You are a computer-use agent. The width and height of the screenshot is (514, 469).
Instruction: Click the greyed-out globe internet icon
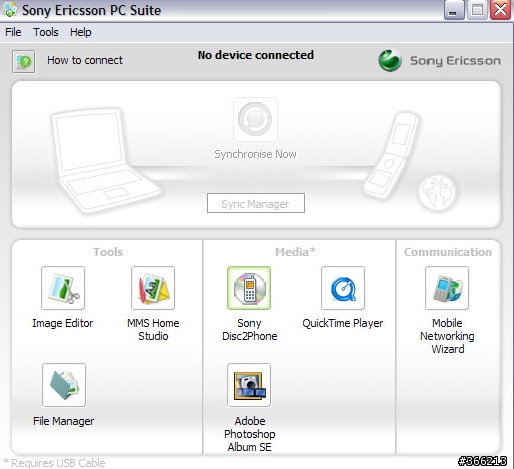click(438, 192)
